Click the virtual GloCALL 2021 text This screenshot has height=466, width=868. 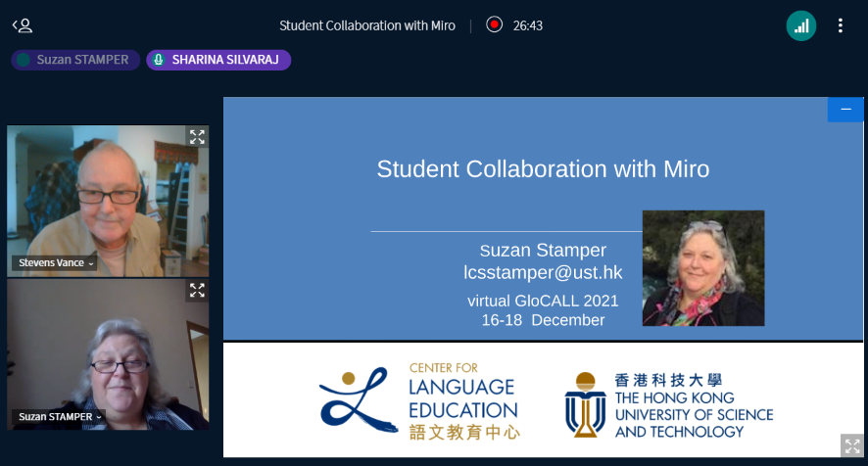click(x=543, y=301)
